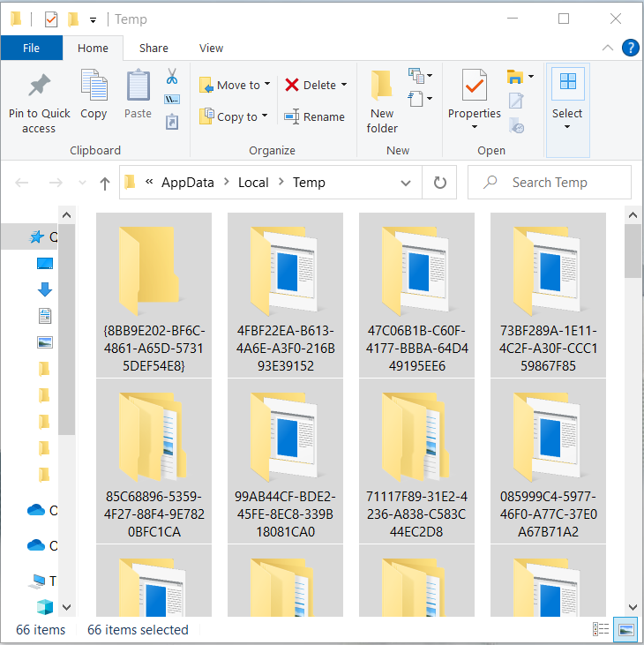Refresh the Temp folder view

point(438,183)
